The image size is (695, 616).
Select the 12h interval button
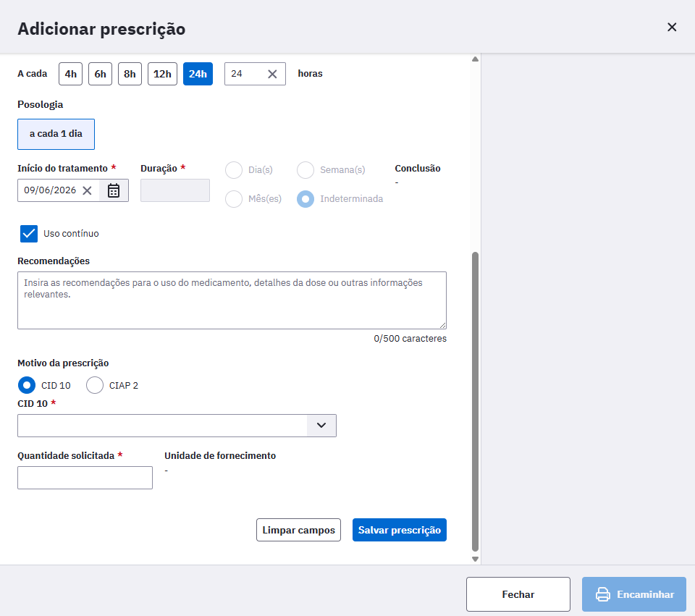162,74
